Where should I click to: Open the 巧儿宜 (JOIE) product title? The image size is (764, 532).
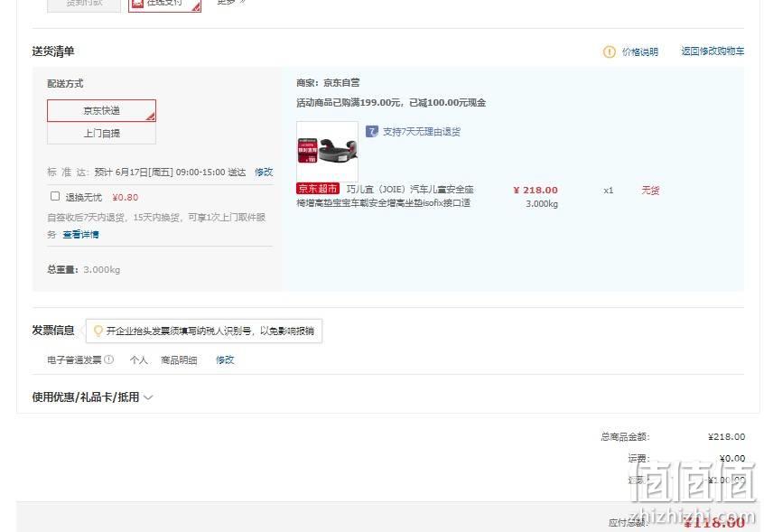385,196
